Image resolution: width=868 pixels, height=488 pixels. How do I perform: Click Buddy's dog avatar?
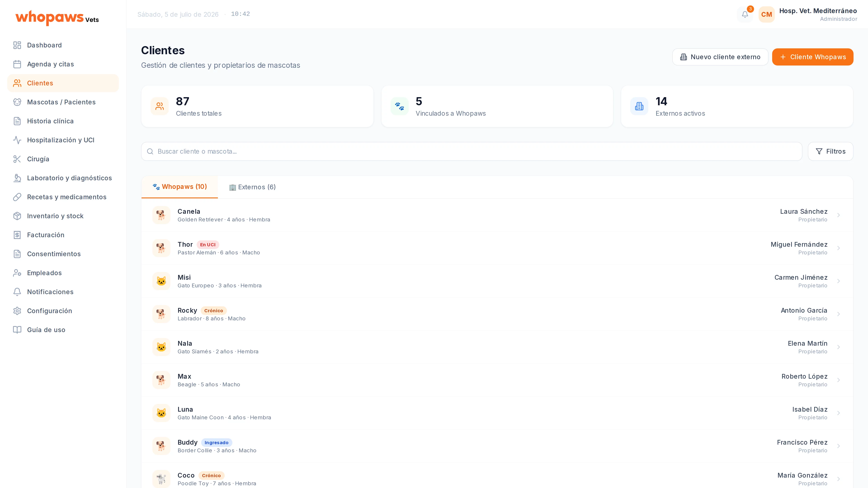click(161, 446)
